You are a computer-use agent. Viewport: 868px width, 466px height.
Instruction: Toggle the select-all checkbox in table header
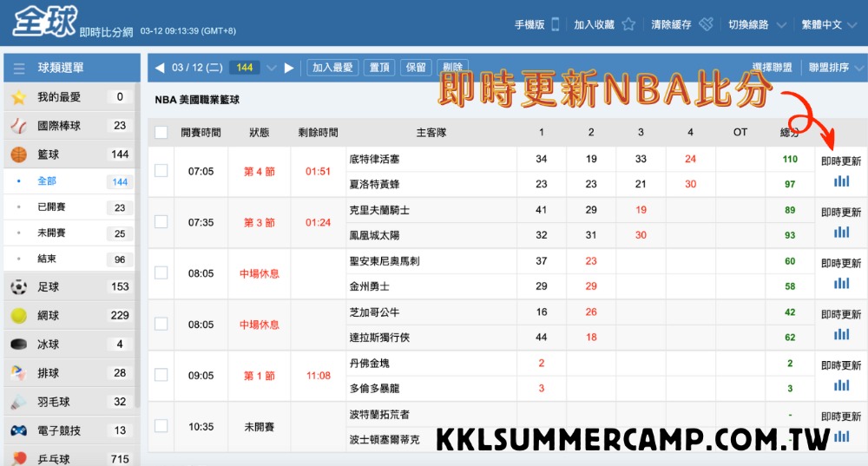[161, 133]
